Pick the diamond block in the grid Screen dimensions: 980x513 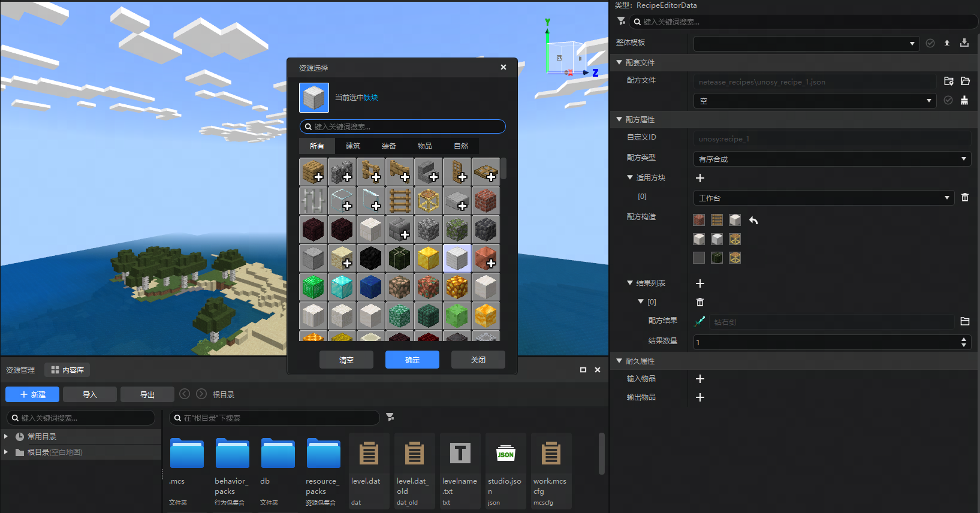(x=342, y=287)
